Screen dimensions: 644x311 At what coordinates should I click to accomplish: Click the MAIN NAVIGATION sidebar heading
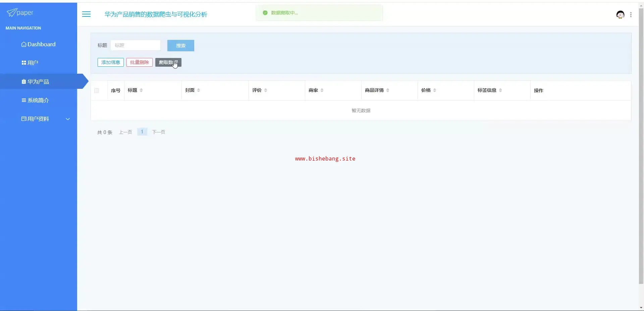[x=23, y=28]
